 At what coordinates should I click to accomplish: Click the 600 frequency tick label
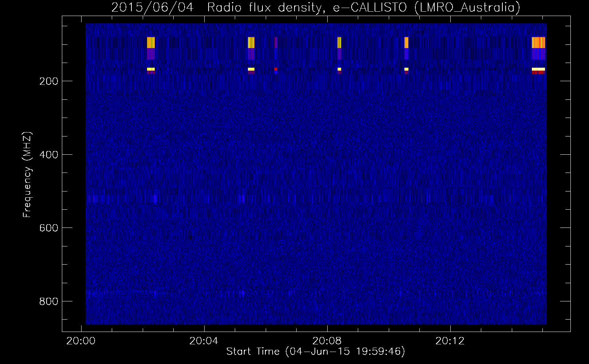49,228
